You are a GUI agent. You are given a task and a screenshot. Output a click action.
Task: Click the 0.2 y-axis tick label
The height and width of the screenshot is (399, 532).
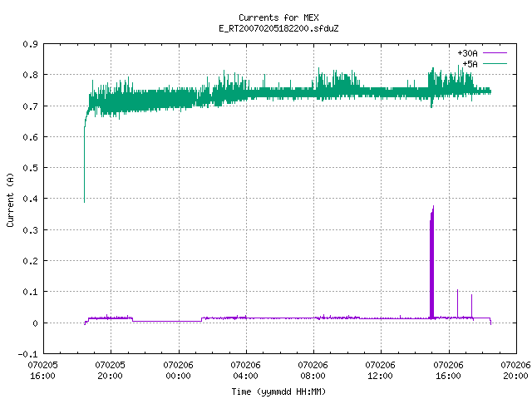[x=30, y=261]
